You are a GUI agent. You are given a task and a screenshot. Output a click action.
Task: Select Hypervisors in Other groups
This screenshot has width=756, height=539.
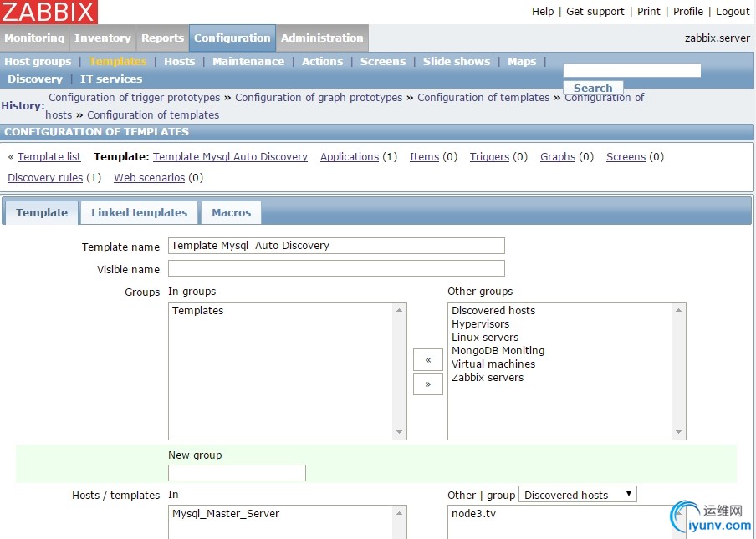point(480,324)
